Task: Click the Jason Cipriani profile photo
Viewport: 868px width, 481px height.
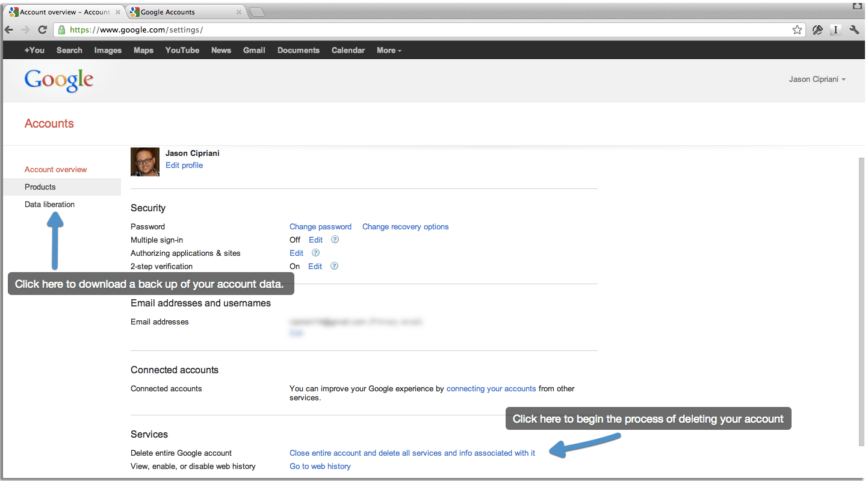Action: [x=145, y=162]
